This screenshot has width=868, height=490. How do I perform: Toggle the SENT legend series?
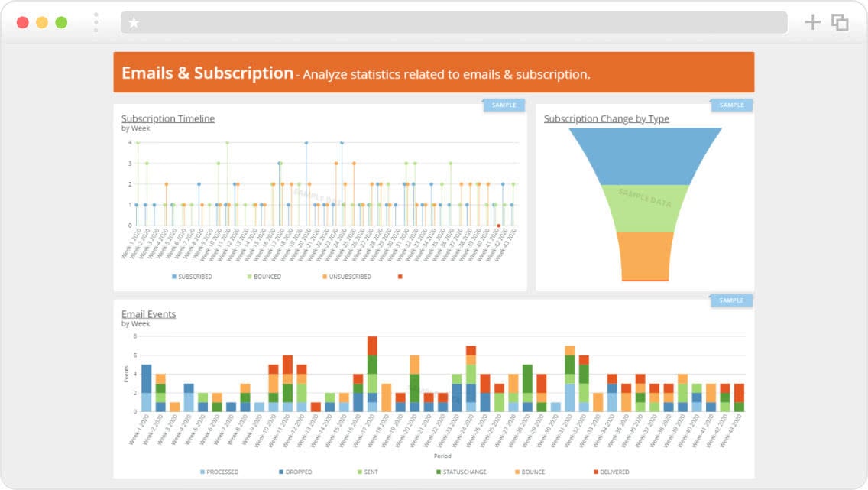coord(368,472)
